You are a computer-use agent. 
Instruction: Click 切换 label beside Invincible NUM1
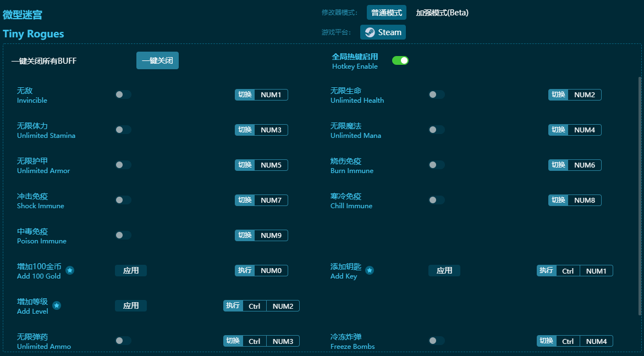(x=245, y=94)
